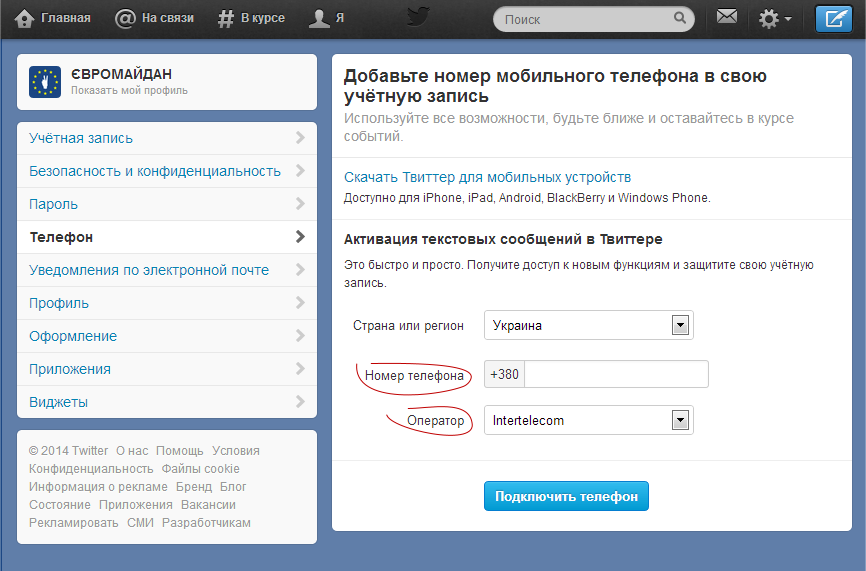
Task: Open Скачать Твиттер для мобильных устройств link
Action: click(487, 177)
